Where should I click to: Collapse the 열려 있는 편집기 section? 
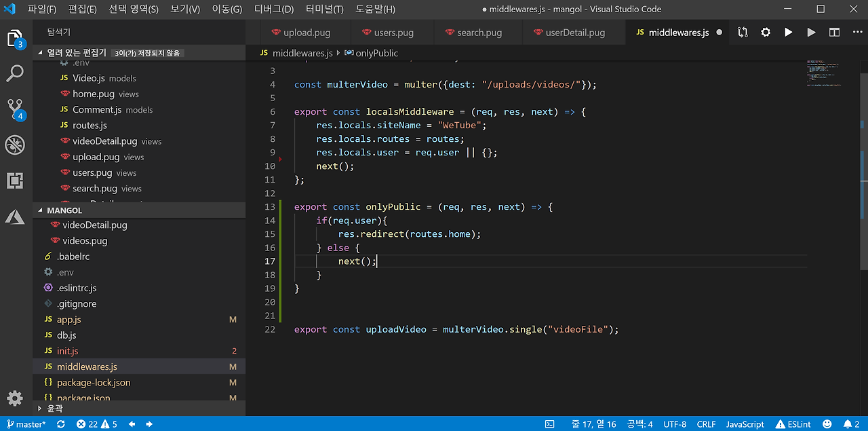coord(139,53)
